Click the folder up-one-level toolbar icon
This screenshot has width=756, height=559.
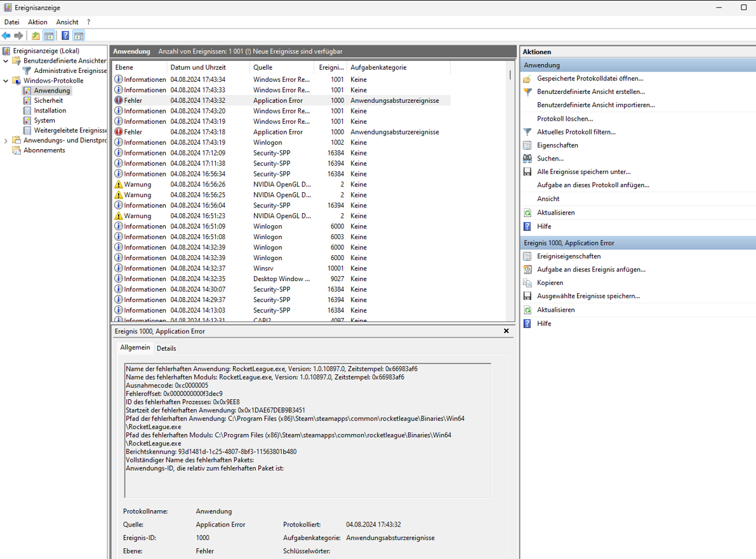tap(36, 36)
